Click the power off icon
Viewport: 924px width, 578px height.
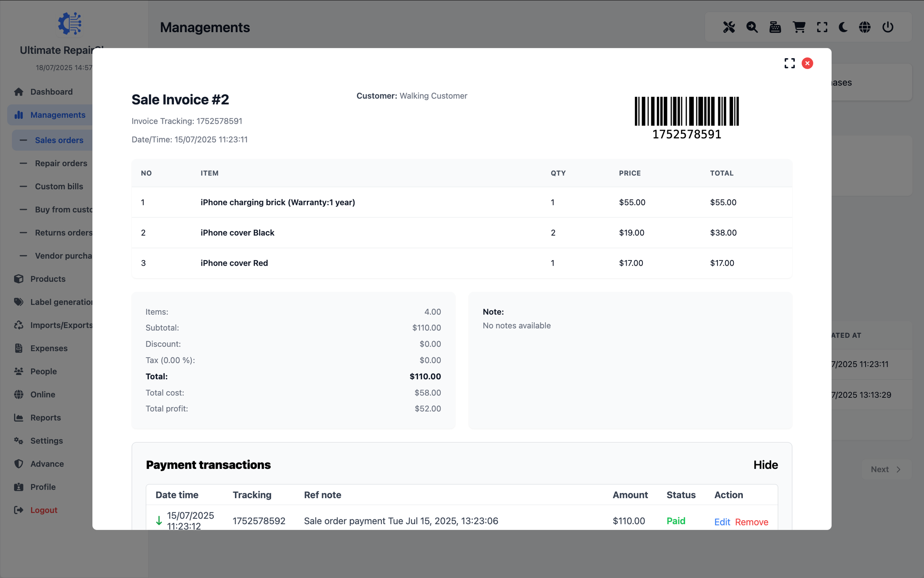click(x=888, y=27)
